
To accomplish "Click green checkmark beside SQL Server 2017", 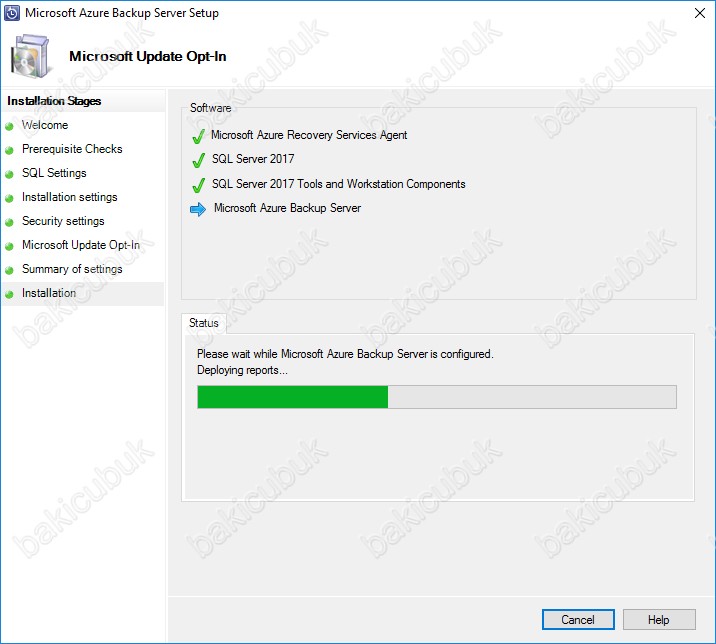I will (198, 160).
